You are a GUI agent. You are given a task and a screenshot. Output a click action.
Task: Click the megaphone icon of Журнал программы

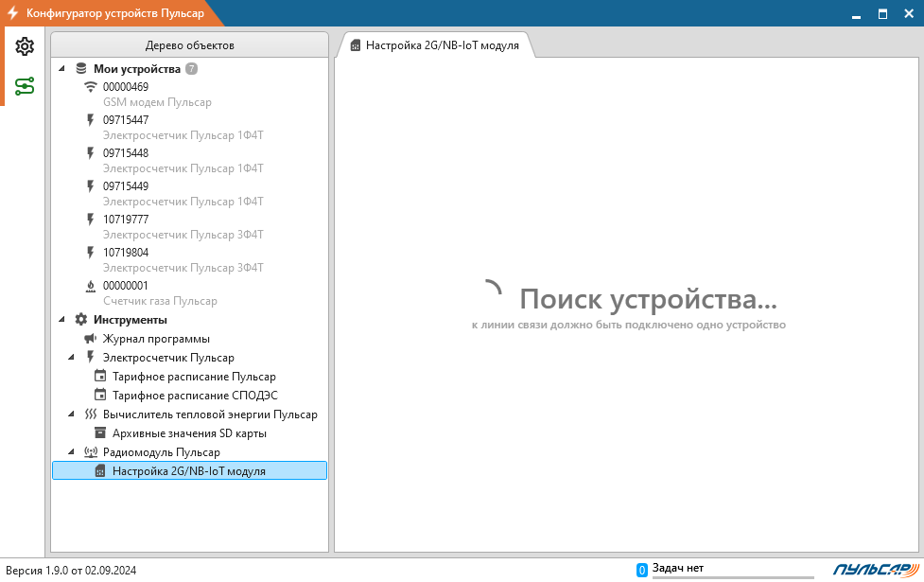click(90, 339)
